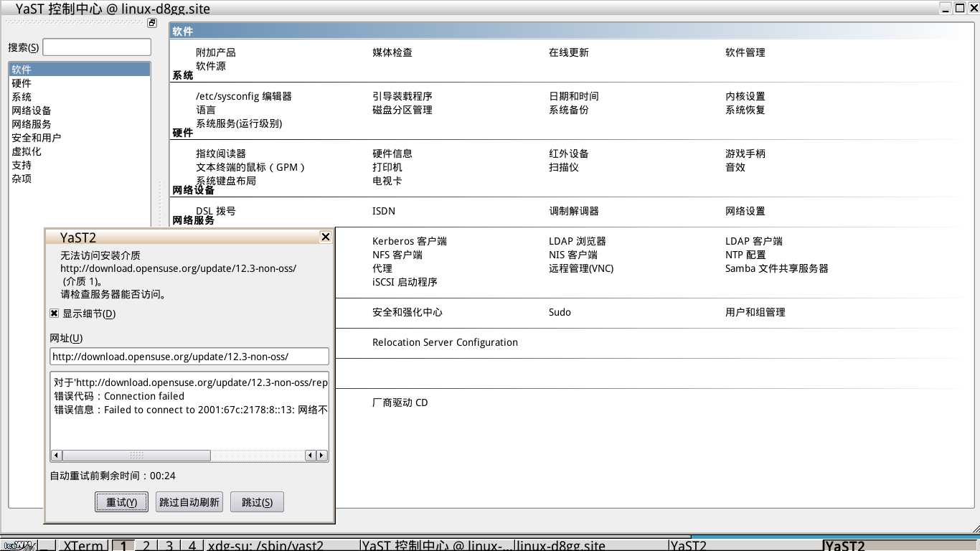Open 用户和组管理 module
The width and height of the screenshot is (980, 551).
[755, 312]
